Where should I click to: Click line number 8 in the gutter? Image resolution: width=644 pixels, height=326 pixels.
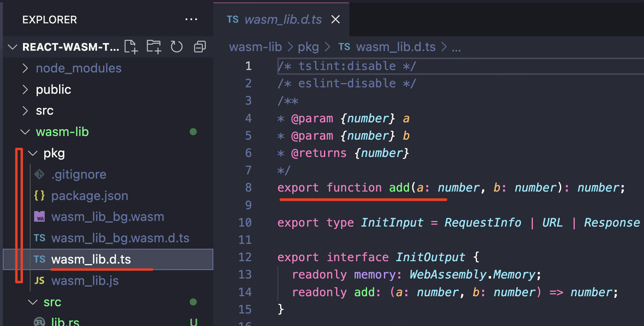[x=248, y=188]
